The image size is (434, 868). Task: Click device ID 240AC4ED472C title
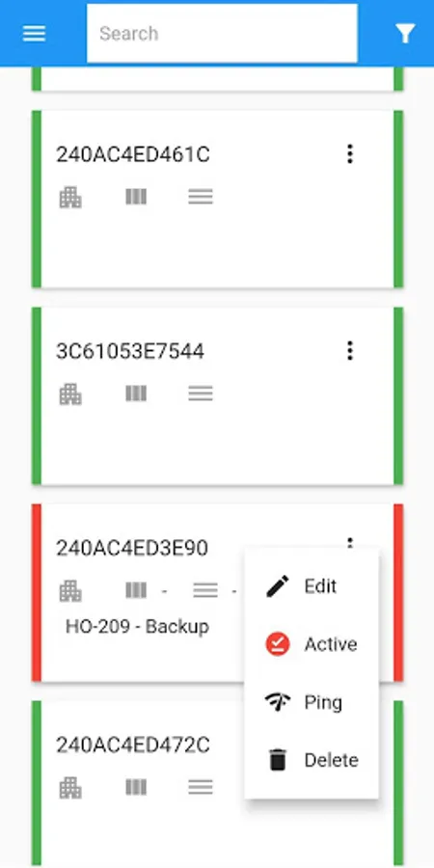(x=133, y=746)
